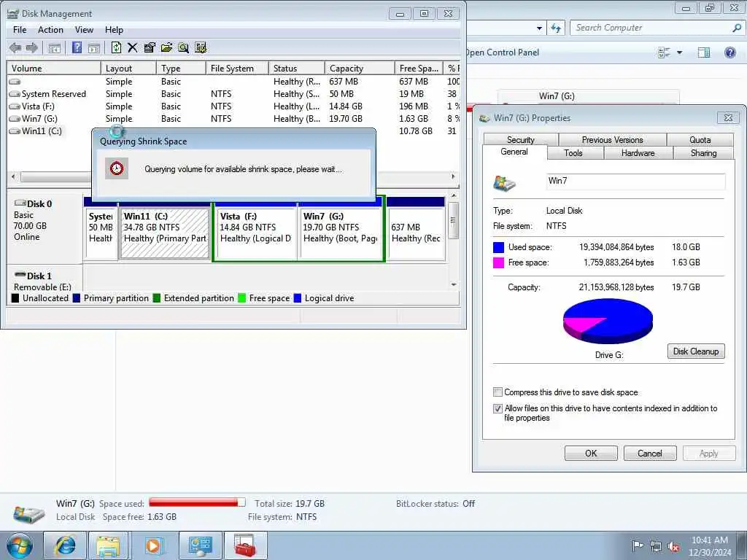Click the Explorer search magnifier icon

pos(737,28)
